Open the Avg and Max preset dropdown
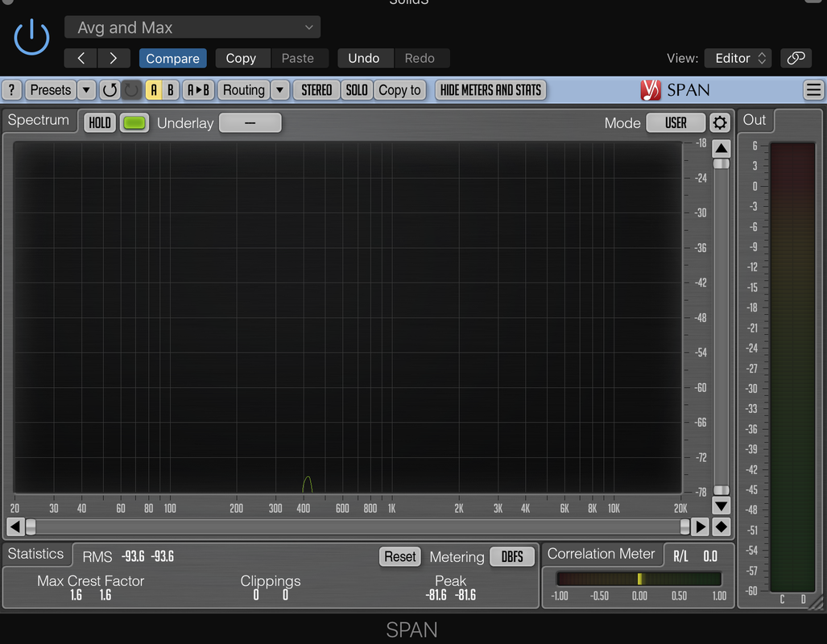The height and width of the screenshot is (644, 827). pos(192,27)
